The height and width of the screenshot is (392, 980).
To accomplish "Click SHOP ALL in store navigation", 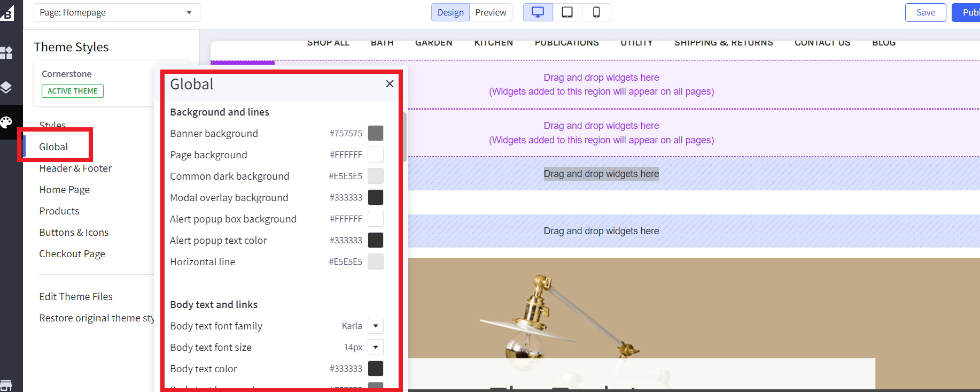I will pos(328,43).
